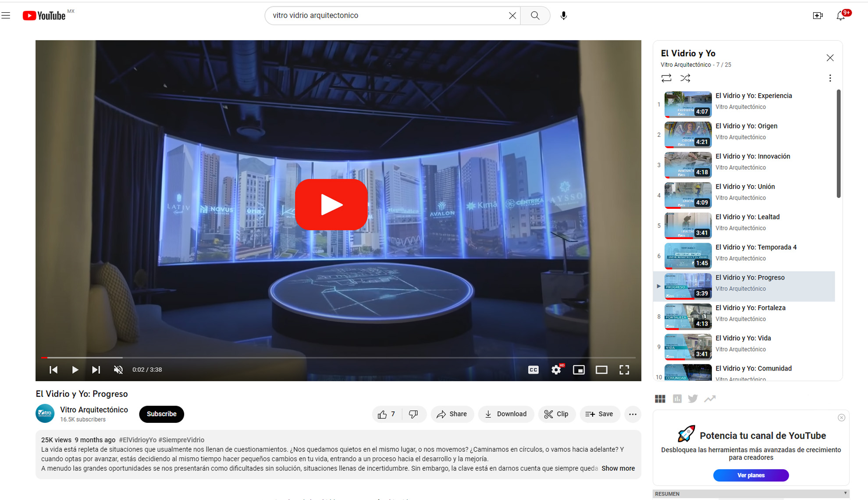Open the notifications bell
Viewport: 868px width, 500px height.
pos(841,16)
